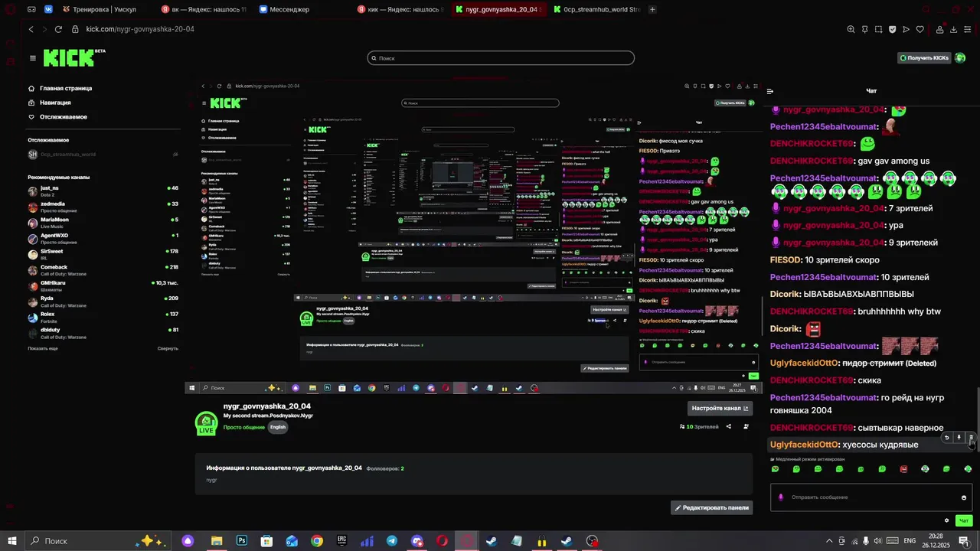This screenshot has height=551, width=980.
Task: Delete the UglyfacekidOttO chat message via trash icon
Action: [971, 438]
